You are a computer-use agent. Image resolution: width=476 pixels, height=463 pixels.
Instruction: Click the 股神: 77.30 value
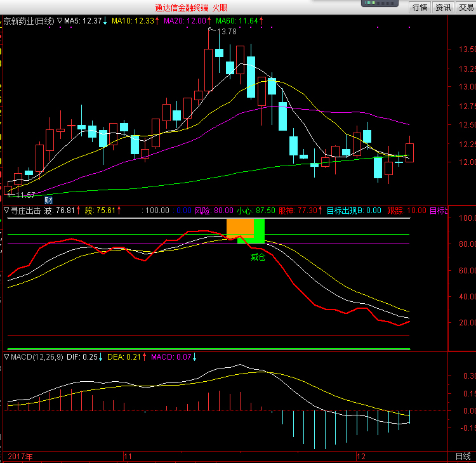(x=298, y=211)
